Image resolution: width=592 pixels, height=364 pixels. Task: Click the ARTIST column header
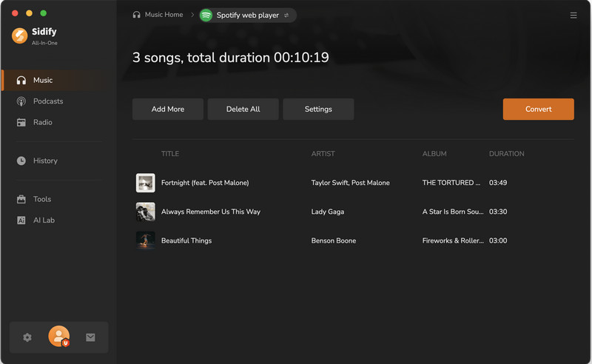(x=323, y=154)
